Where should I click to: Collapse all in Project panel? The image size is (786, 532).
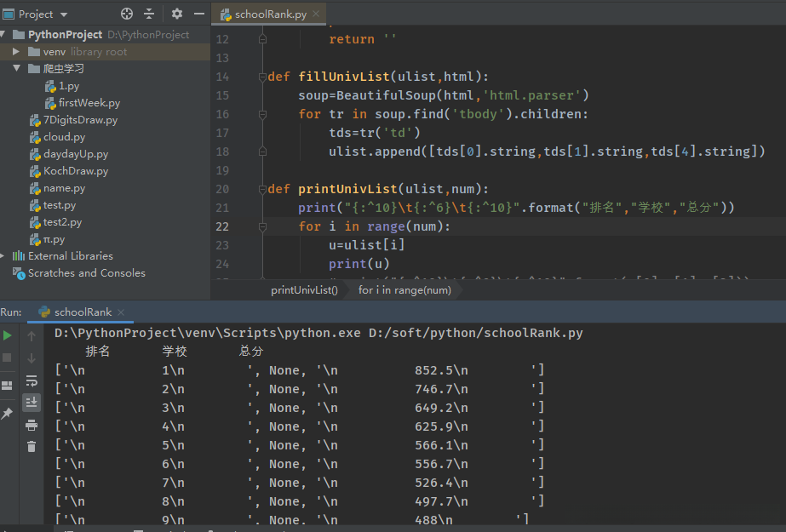point(149,14)
